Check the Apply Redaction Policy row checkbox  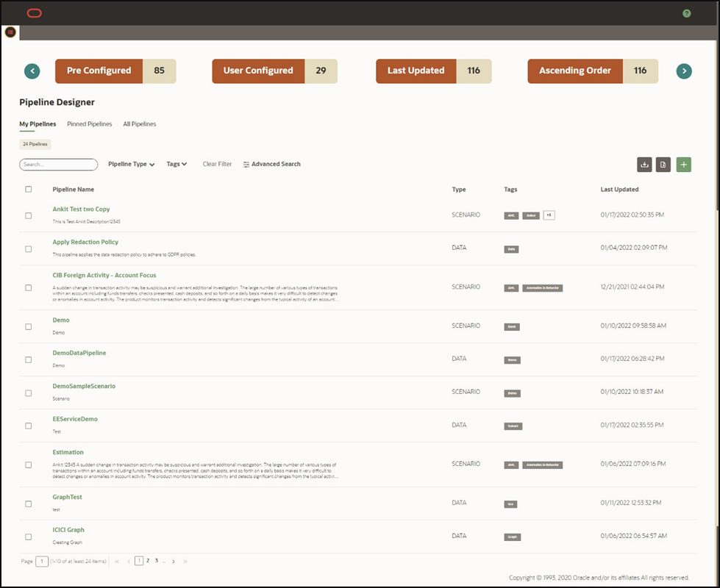click(29, 248)
